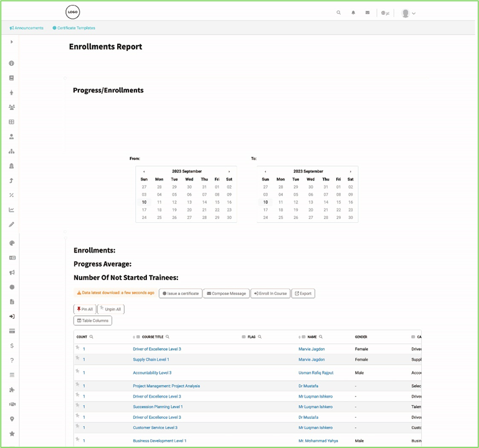Open the notifications bell icon
This screenshot has height=448, width=479.
pos(353,12)
